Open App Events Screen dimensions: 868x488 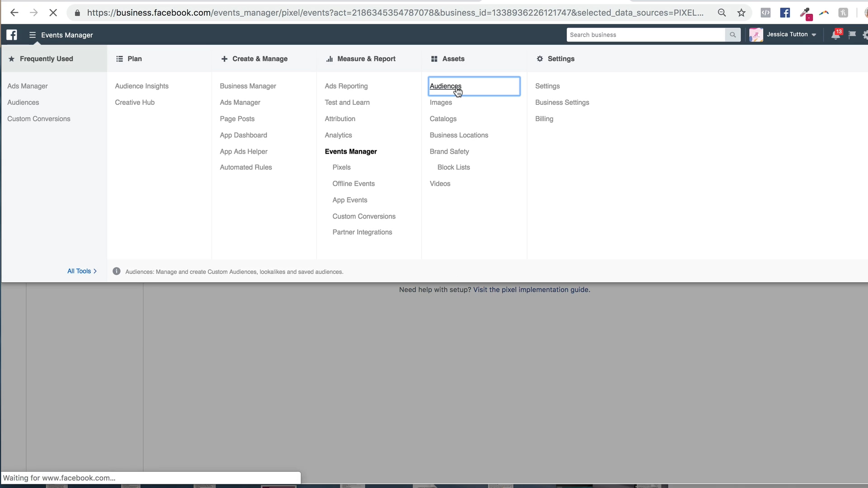(x=350, y=200)
